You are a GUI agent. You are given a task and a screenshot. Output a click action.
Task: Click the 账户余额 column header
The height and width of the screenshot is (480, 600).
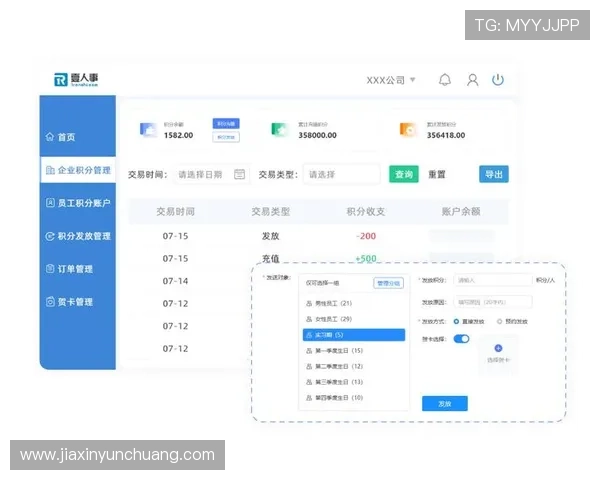[461, 211]
